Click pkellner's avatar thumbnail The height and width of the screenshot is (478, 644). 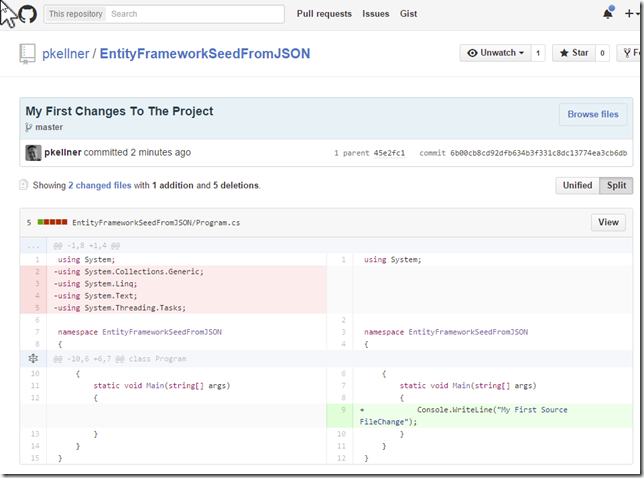(x=33, y=153)
